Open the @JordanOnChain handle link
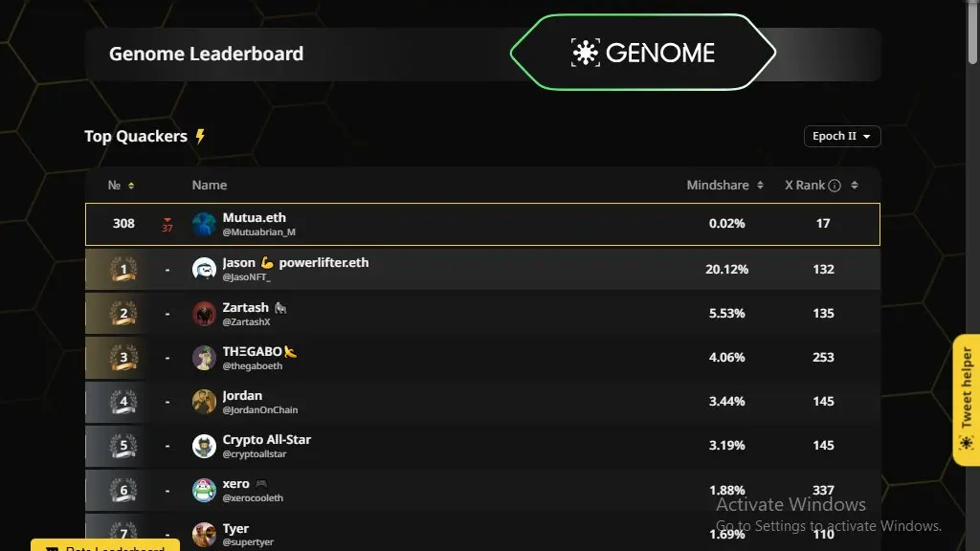This screenshot has width=980, height=551. coord(260,409)
